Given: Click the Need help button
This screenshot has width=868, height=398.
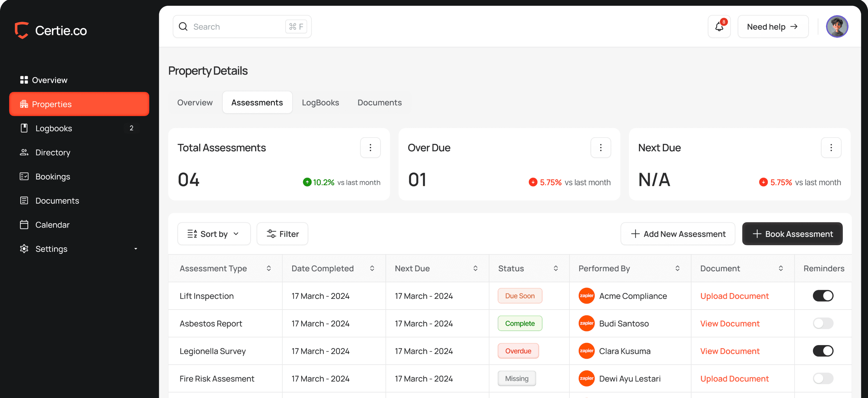Looking at the screenshot, I should tap(773, 27).
